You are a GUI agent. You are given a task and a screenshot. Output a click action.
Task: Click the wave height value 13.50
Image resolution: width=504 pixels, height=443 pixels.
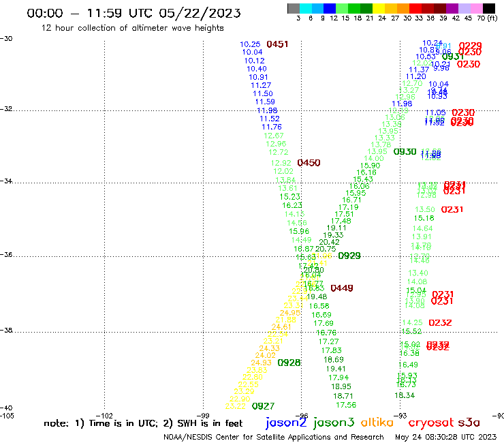tap(424, 209)
